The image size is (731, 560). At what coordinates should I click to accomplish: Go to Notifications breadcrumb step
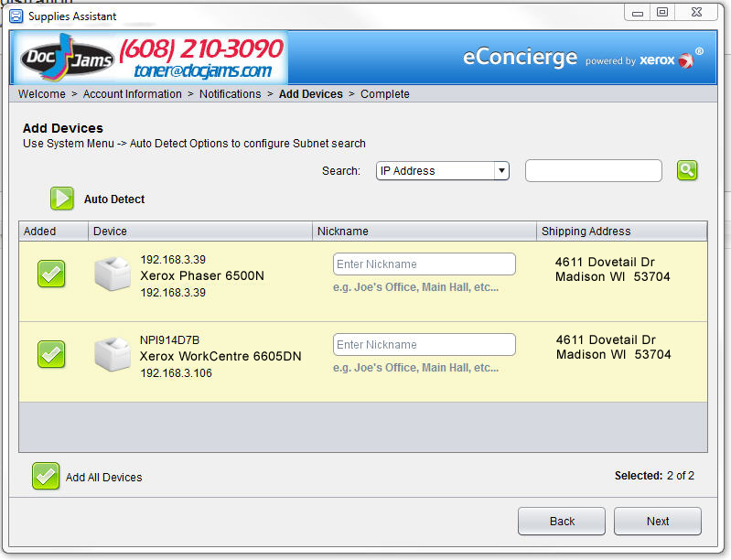click(x=230, y=94)
